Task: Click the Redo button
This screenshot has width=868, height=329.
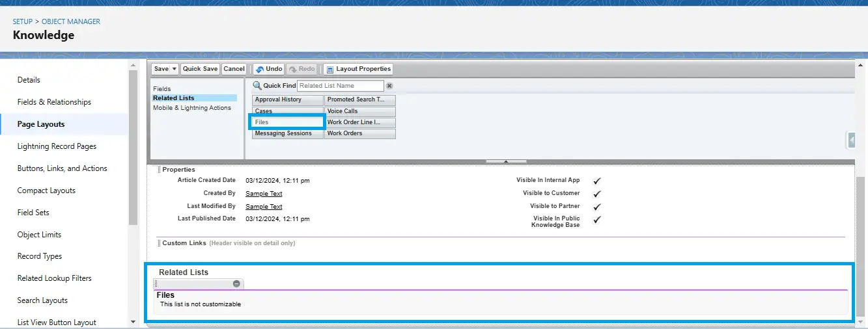Action: tap(301, 69)
